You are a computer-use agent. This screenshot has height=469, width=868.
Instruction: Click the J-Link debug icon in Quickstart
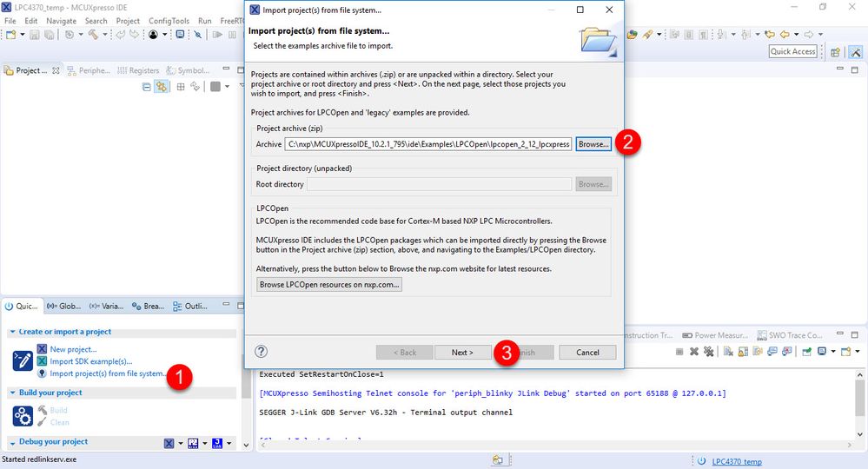point(217,443)
